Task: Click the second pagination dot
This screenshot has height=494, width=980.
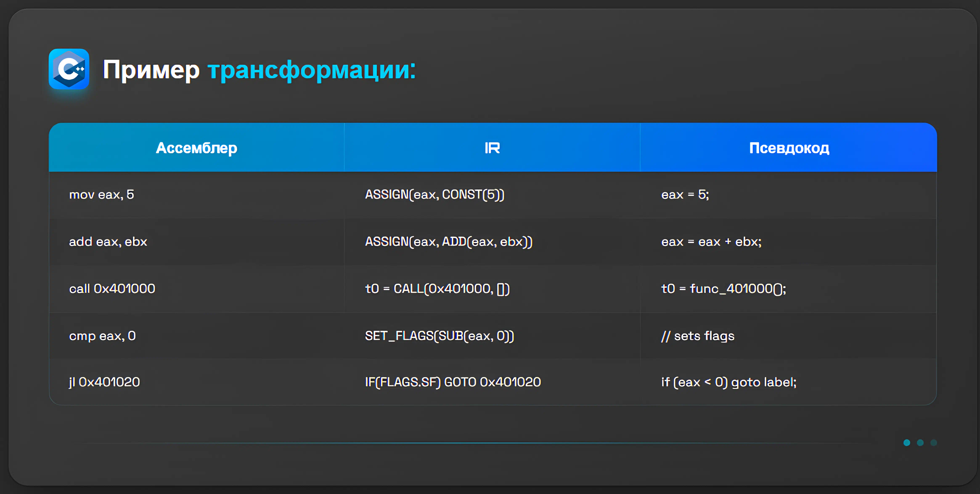Action: click(920, 443)
